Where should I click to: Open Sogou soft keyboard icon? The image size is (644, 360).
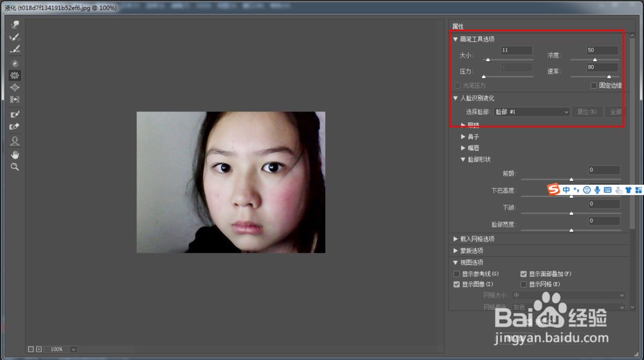(608, 189)
